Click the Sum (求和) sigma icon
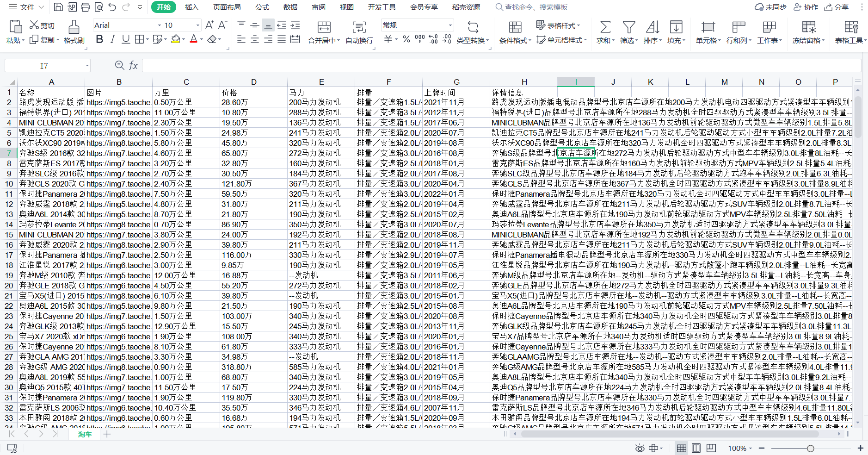The image size is (868, 455). (x=605, y=27)
